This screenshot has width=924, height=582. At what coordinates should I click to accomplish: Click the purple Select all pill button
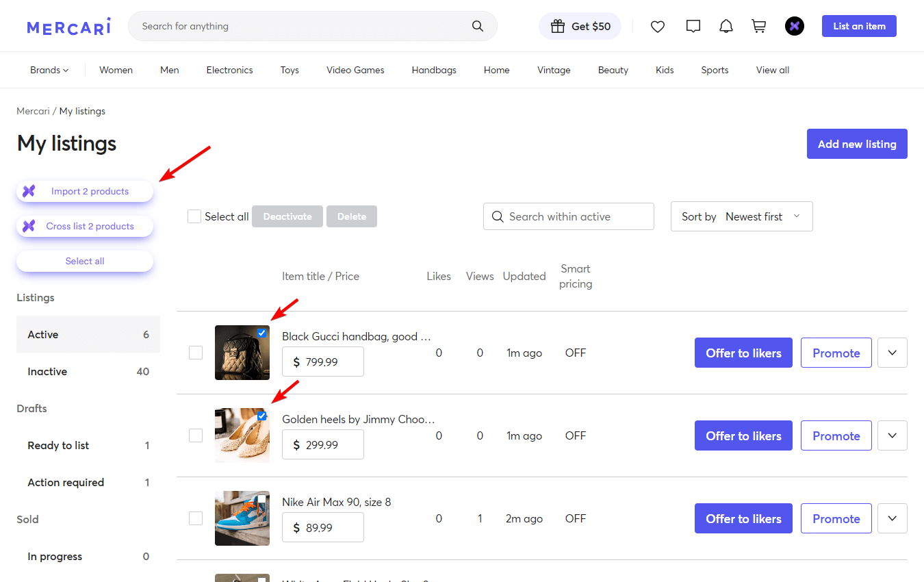point(85,261)
